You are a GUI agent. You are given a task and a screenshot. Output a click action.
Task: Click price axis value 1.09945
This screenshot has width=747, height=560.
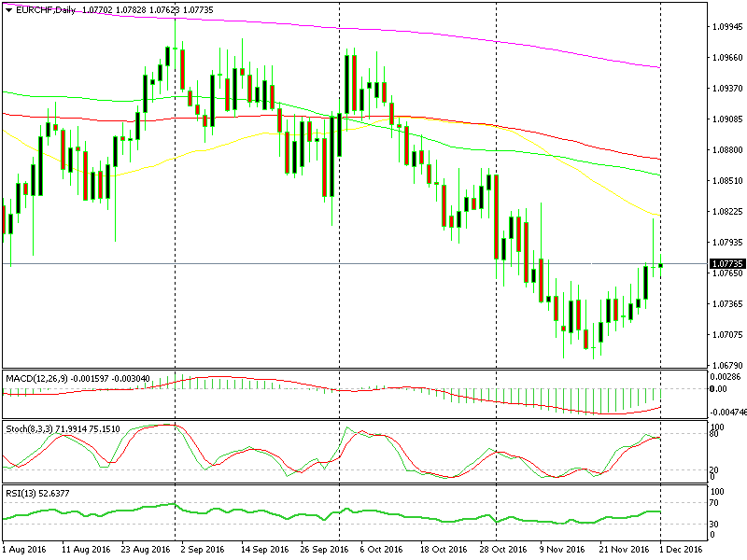(727, 27)
